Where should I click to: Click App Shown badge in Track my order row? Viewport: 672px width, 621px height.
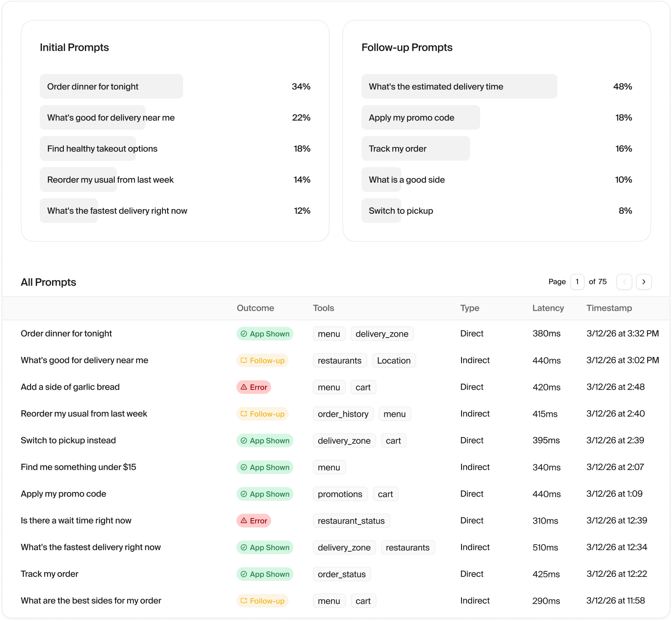point(265,574)
